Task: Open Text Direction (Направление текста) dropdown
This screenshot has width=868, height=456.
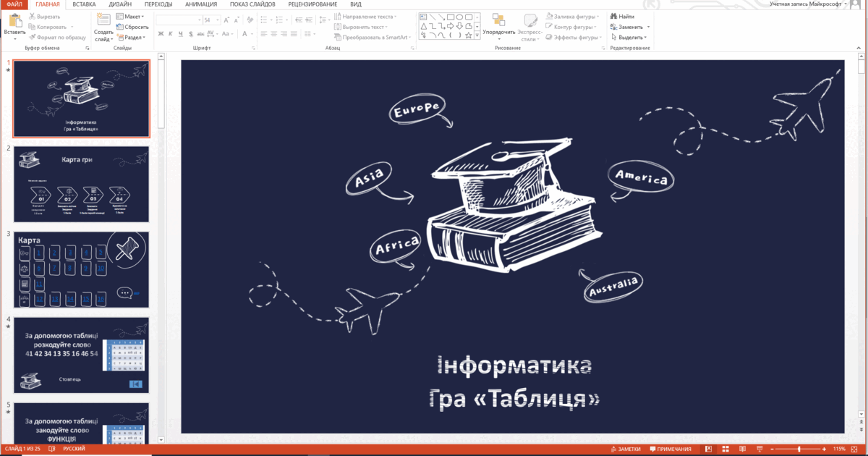Action: [365, 17]
